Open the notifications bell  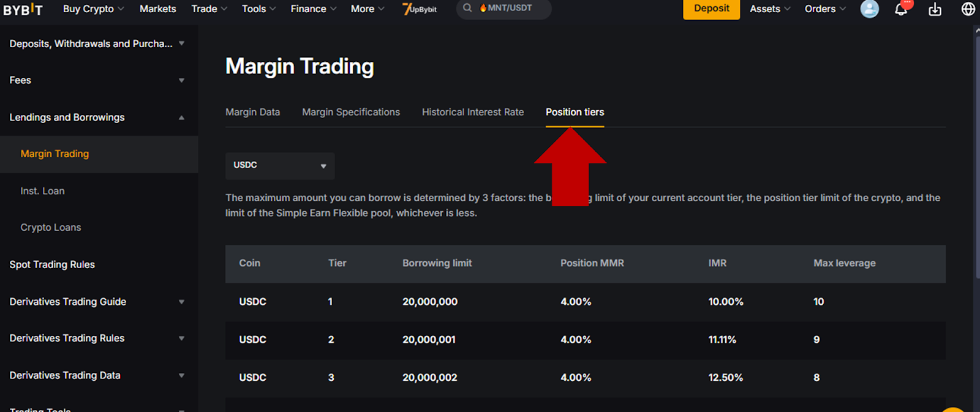[x=901, y=9]
